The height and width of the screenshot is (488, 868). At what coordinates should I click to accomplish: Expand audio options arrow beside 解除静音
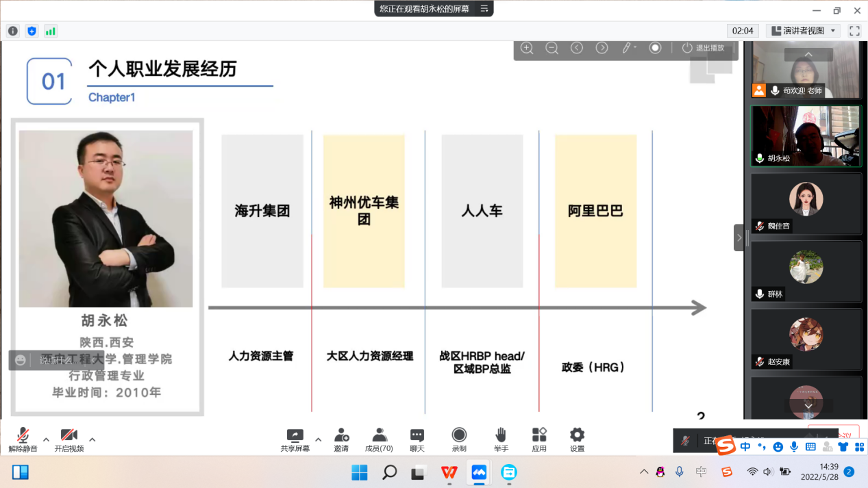pyautogui.click(x=46, y=439)
